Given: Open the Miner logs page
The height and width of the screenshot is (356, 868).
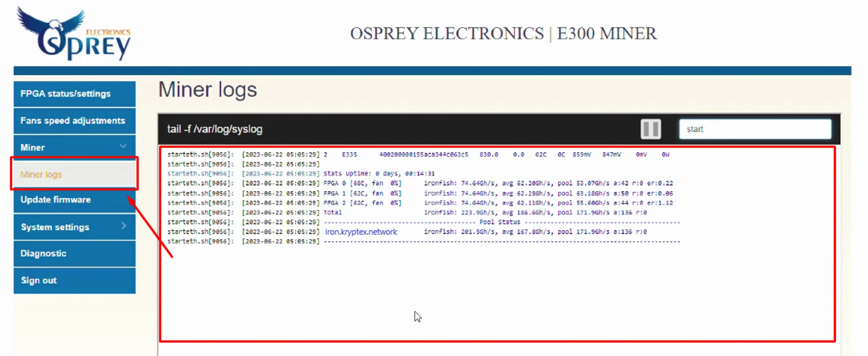Looking at the screenshot, I should (x=41, y=175).
